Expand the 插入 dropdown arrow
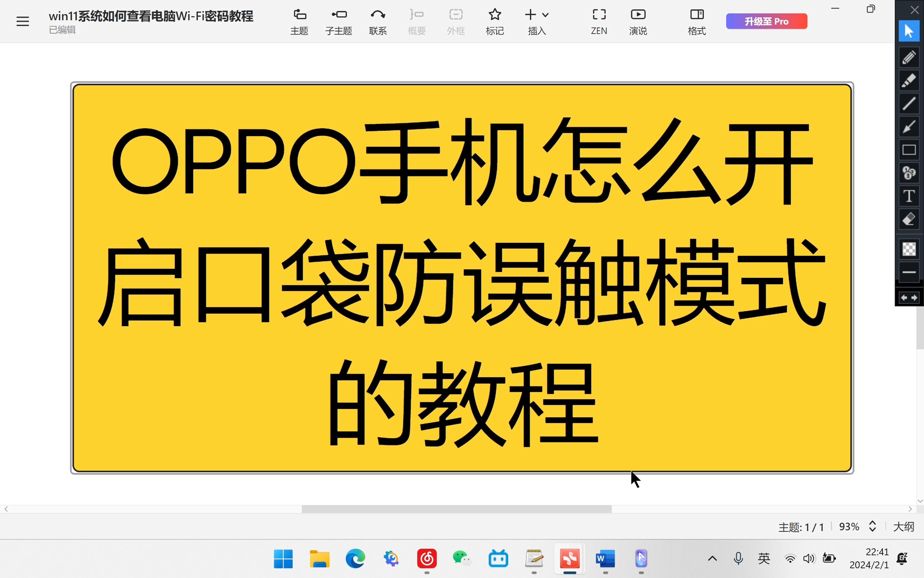The height and width of the screenshot is (578, 924). tap(546, 15)
